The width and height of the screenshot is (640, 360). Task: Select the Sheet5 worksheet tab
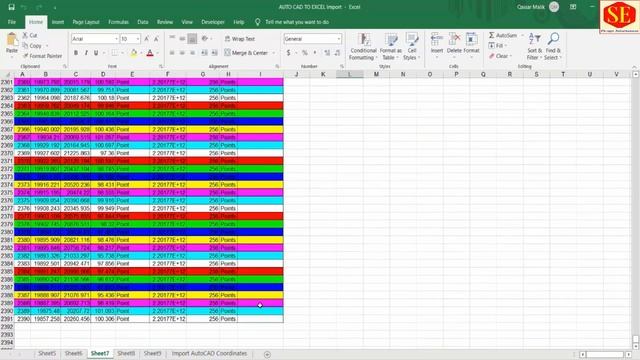[x=47, y=353]
